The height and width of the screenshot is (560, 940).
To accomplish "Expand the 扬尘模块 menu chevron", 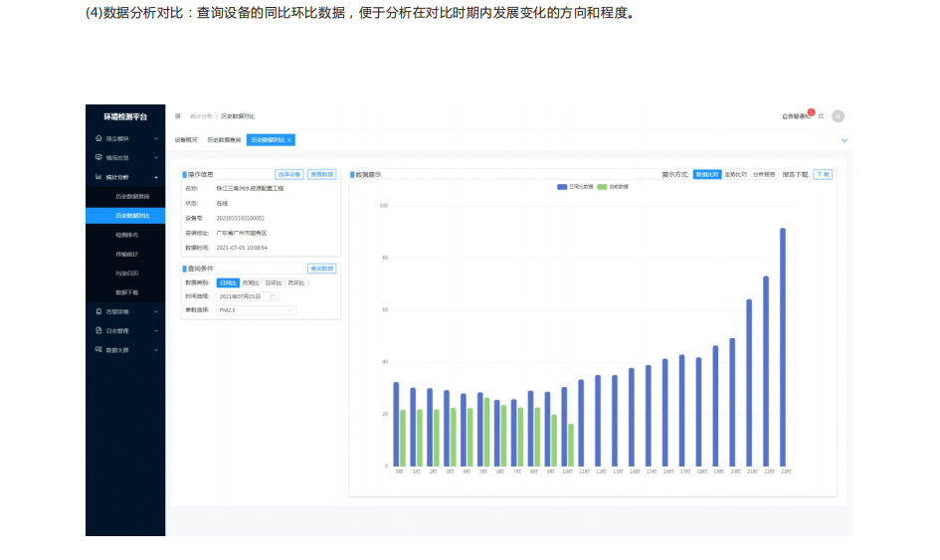I will tap(156, 138).
